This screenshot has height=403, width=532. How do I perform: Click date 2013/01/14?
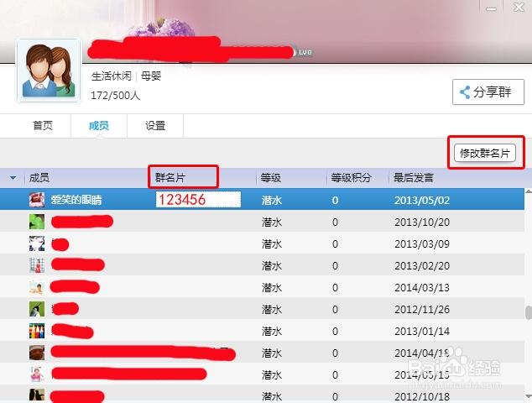click(422, 331)
